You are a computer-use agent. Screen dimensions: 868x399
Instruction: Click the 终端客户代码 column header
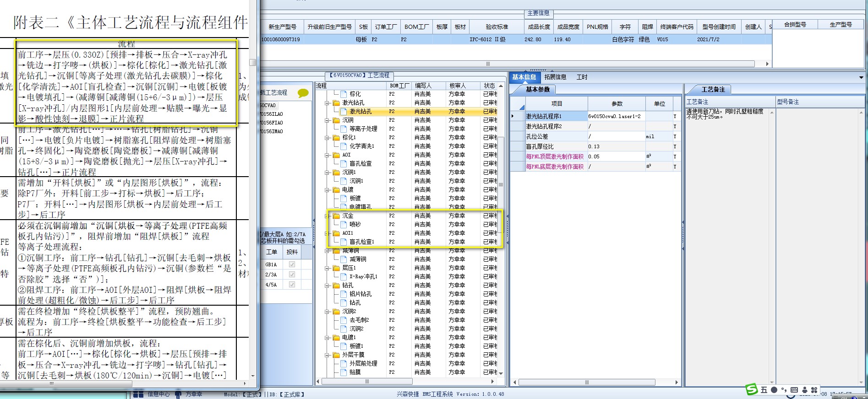677,27
